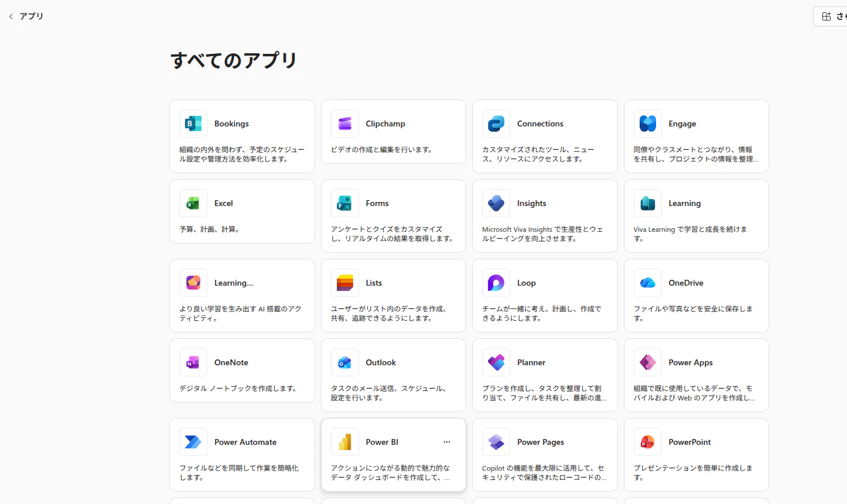This screenshot has width=847, height=504.
Task: Open the Learning... activities app icon
Action: 193,283
